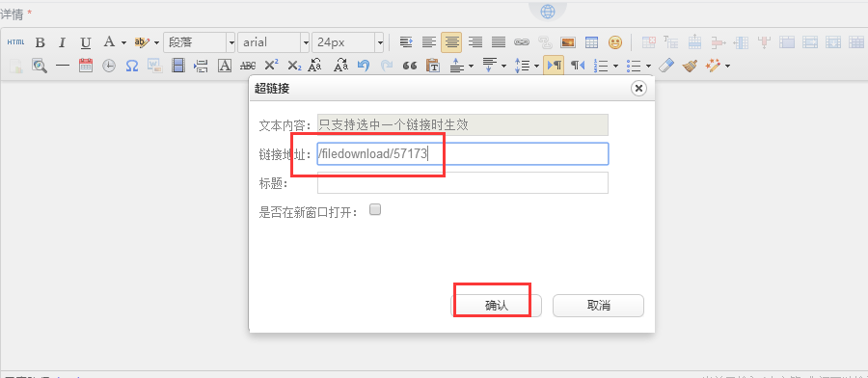The image size is (868, 378).
Task: Click the underline icon
Action: point(85,42)
